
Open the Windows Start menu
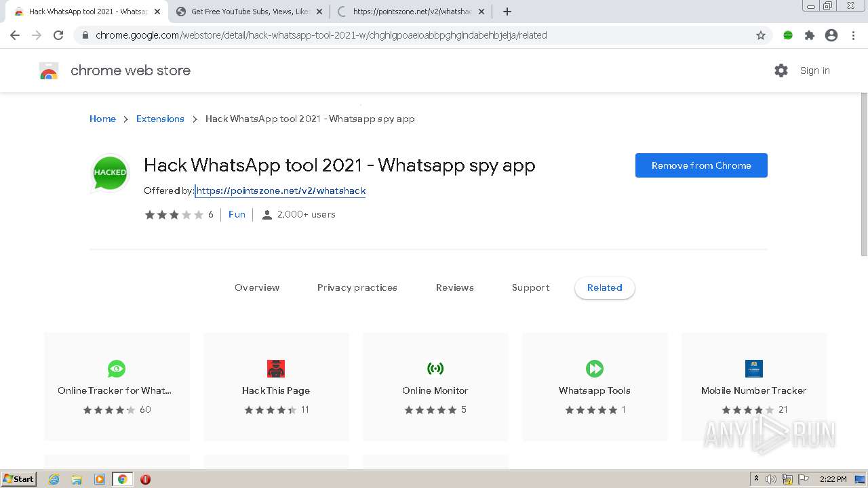click(x=19, y=479)
